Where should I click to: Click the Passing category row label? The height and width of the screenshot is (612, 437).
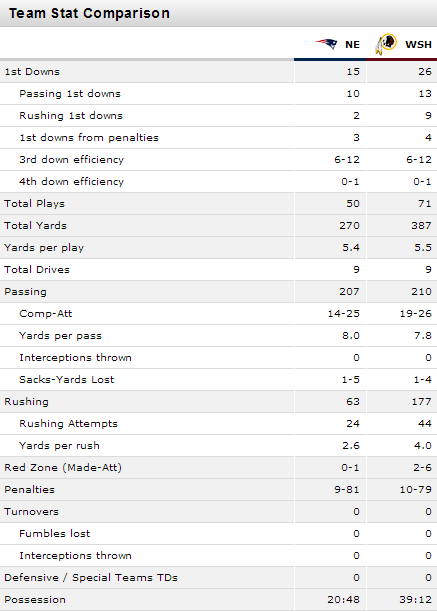coord(25,292)
